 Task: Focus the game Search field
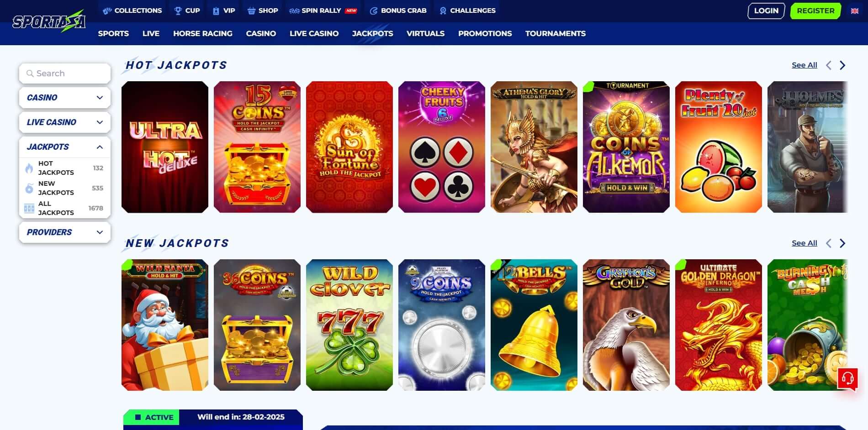click(65, 73)
